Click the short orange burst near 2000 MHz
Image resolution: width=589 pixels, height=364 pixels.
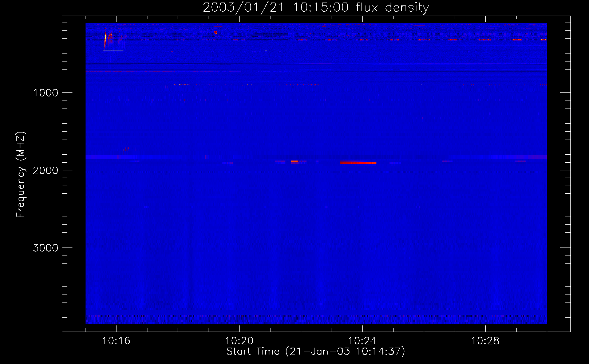(x=294, y=161)
